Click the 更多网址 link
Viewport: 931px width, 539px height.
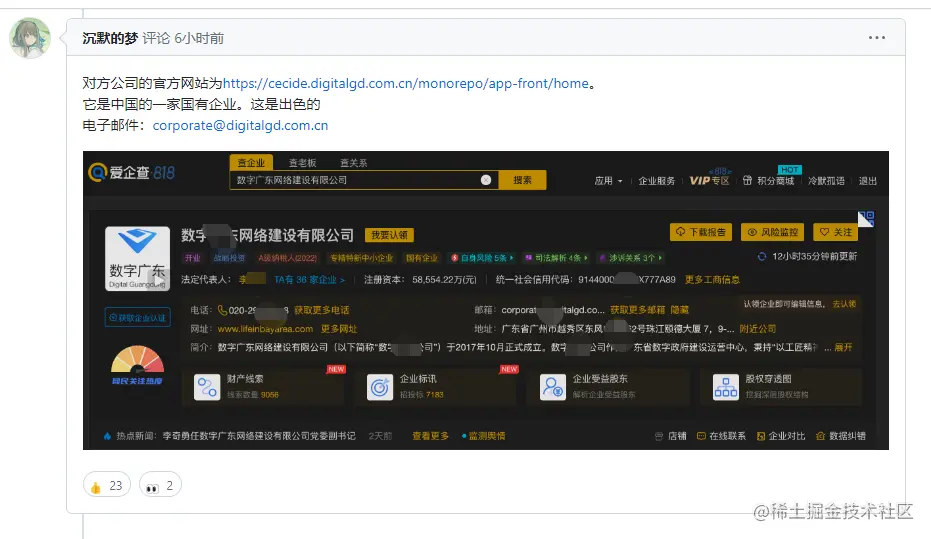click(x=338, y=328)
